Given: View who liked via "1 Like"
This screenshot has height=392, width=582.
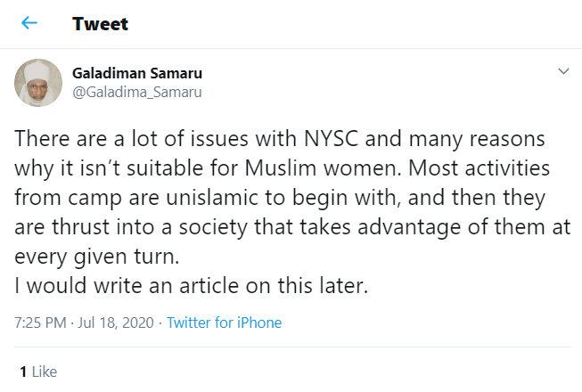Looking at the screenshot, I should [38, 371].
